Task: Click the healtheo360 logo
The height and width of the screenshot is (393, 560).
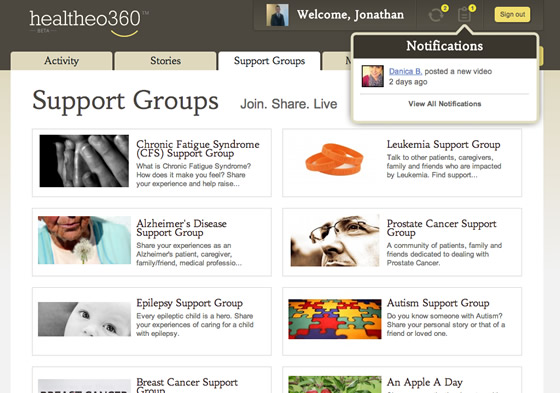Action: (89, 23)
